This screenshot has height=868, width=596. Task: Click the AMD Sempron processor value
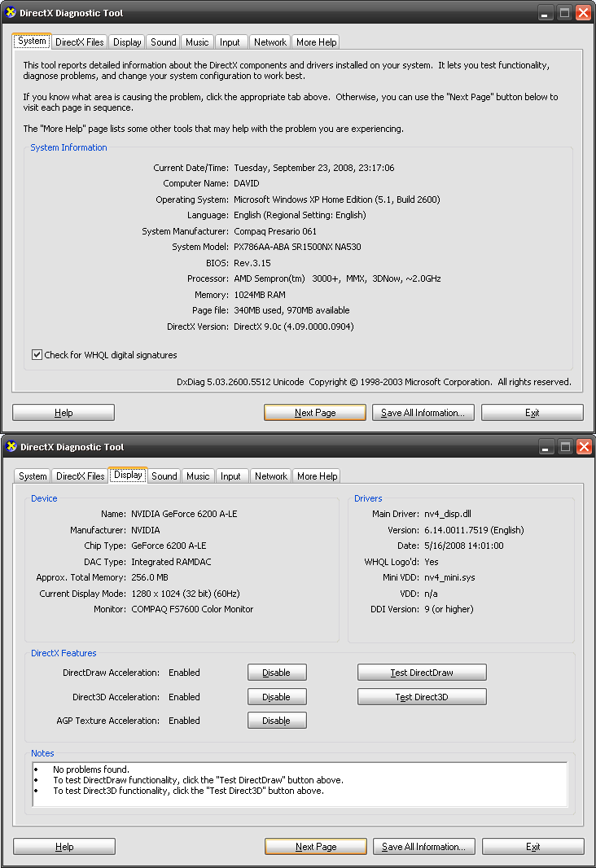(x=337, y=278)
